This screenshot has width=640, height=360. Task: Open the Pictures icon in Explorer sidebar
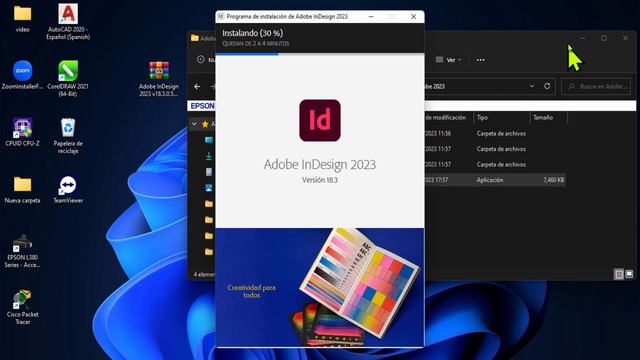click(x=209, y=188)
